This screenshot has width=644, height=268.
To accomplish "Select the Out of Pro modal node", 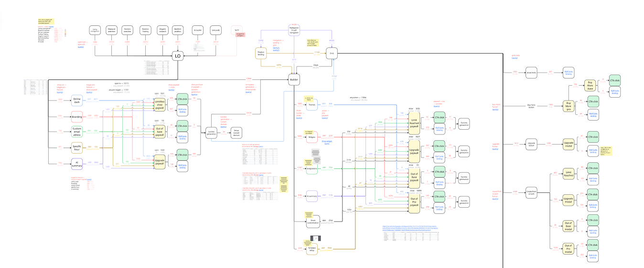I will tap(569, 248).
